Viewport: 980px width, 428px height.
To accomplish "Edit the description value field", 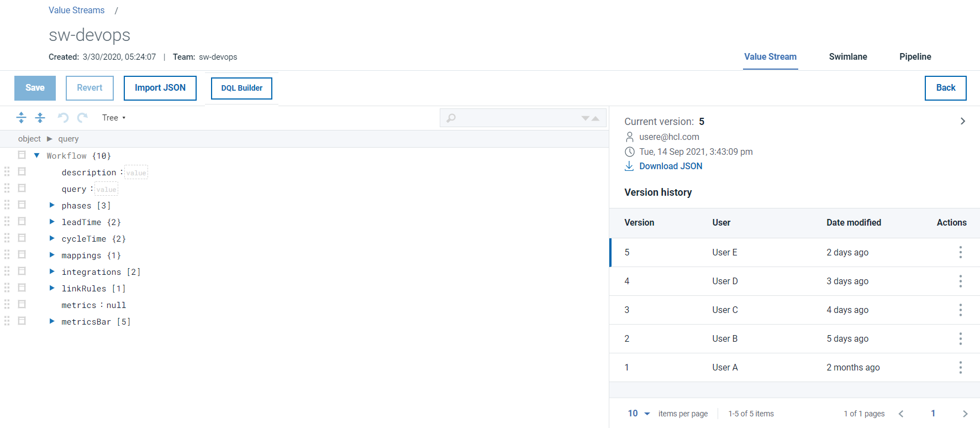I will [x=136, y=173].
